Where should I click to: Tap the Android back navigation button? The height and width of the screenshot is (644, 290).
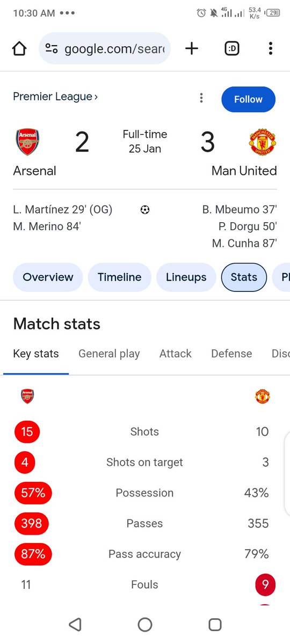pos(75,624)
